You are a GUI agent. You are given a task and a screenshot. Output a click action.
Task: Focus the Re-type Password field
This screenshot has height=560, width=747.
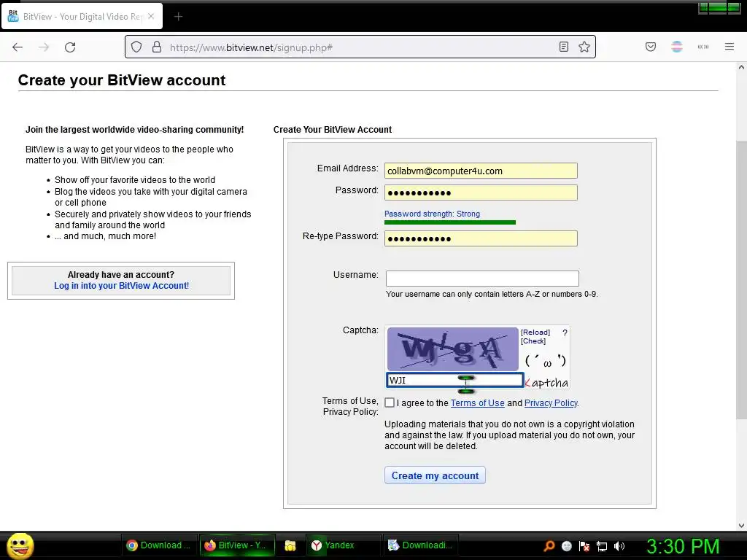click(x=481, y=238)
